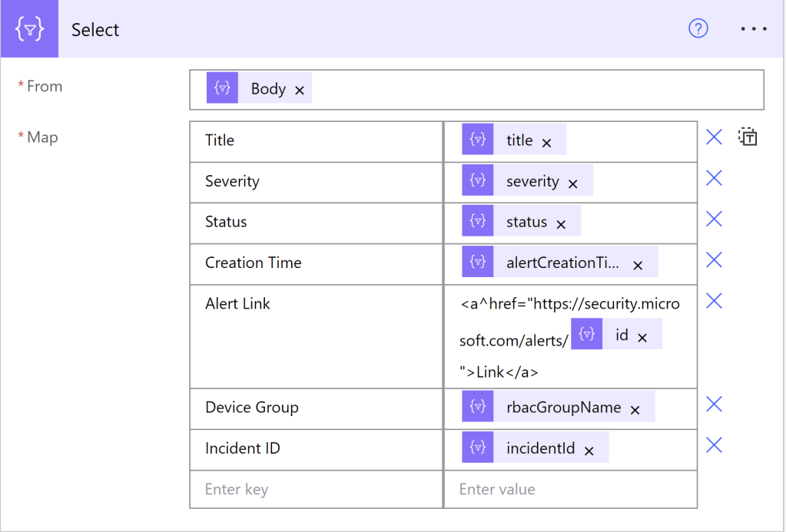
Task: Remove the id token in Alert Link
Action: coord(642,338)
